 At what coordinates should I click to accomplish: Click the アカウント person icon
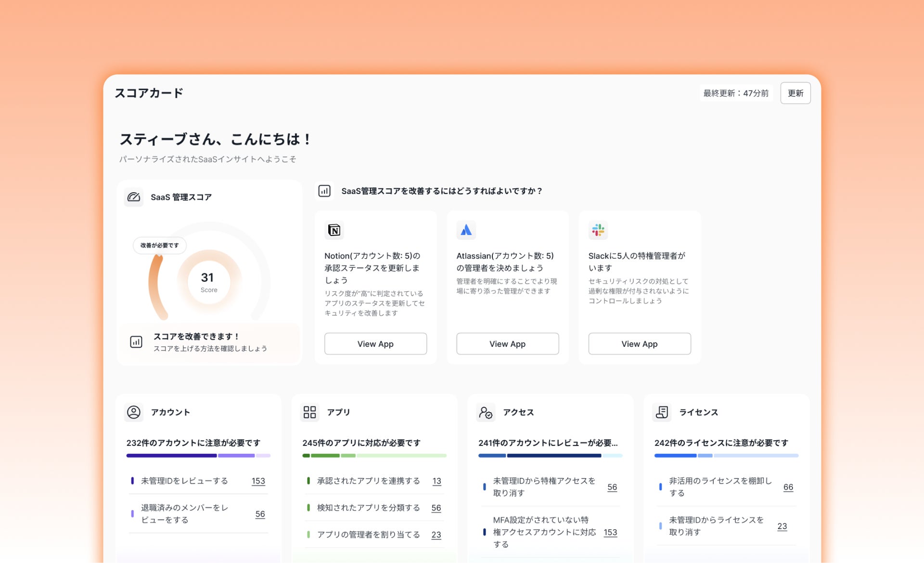coord(134,412)
